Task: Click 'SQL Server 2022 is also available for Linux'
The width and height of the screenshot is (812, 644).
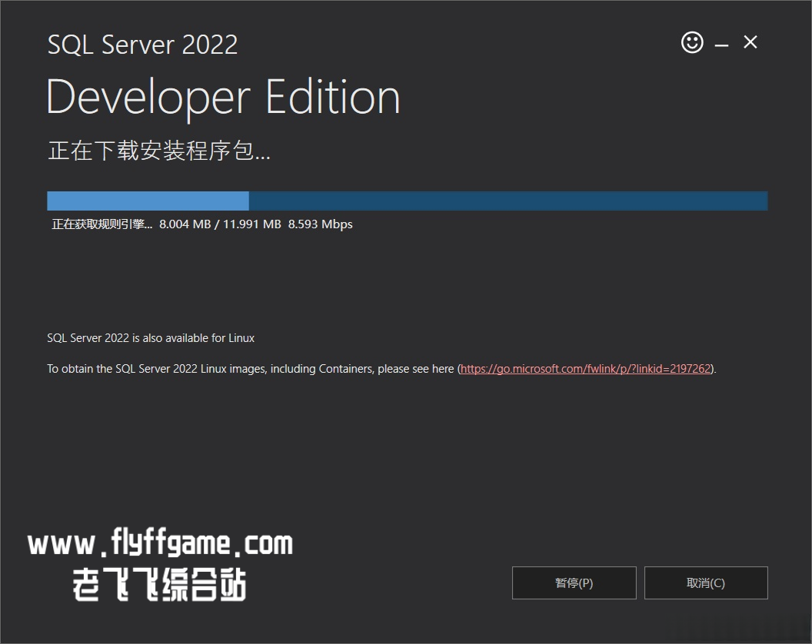Action: [151, 338]
